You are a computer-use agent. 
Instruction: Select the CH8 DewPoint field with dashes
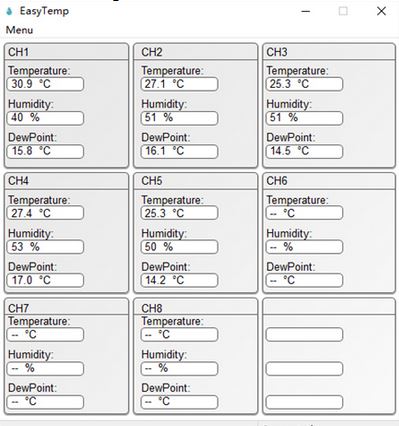click(x=179, y=402)
